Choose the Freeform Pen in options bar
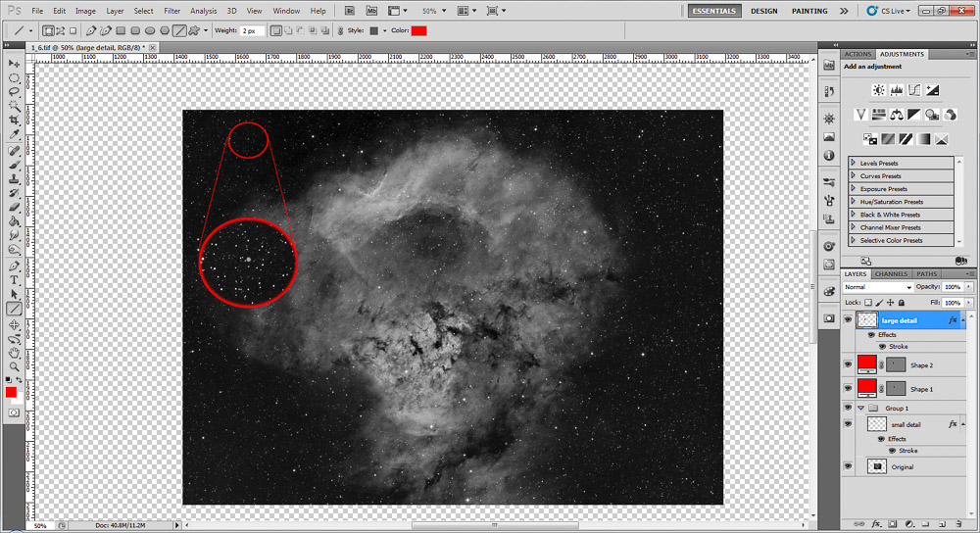Image resolution: width=980 pixels, height=533 pixels. click(x=106, y=30)
